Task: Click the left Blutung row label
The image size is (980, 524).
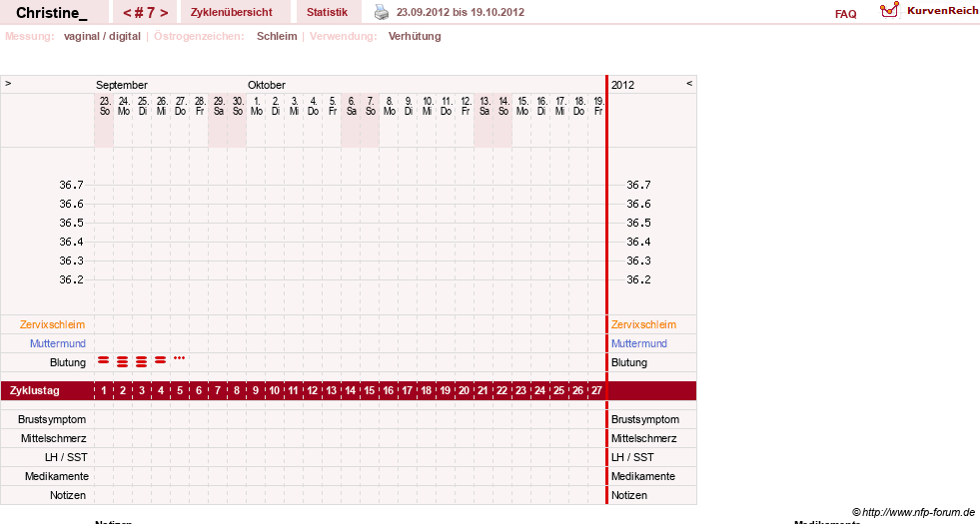Action: (68, 363)
